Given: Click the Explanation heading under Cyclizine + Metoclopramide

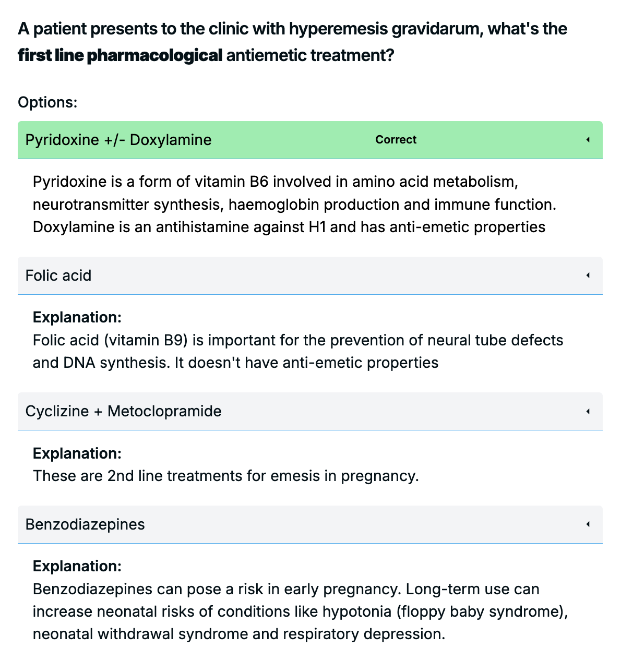Looking at the screenshot, I should 77,453.
